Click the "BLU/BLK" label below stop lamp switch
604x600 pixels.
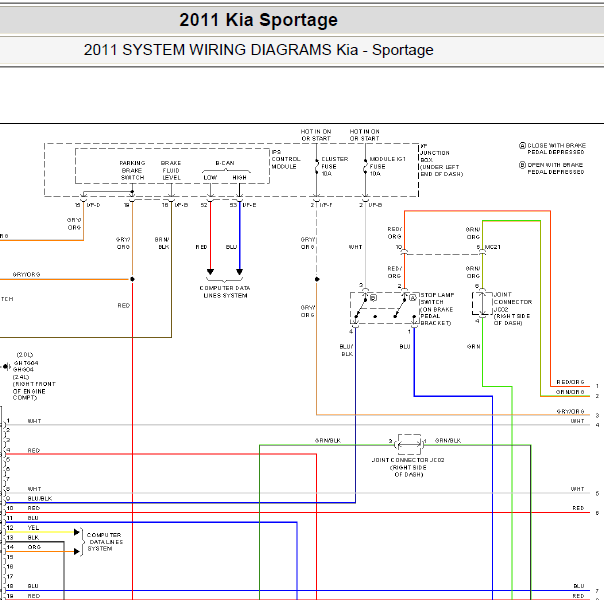[346, 350]
